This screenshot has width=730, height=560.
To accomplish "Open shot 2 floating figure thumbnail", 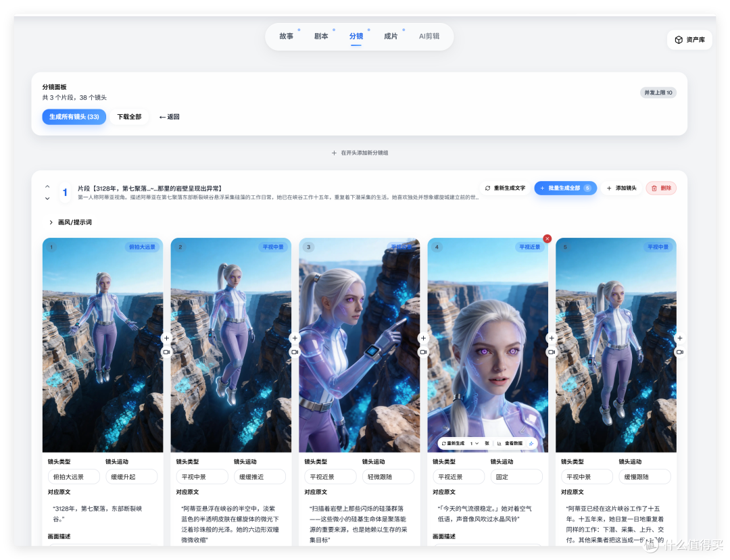I will [231, 345].
